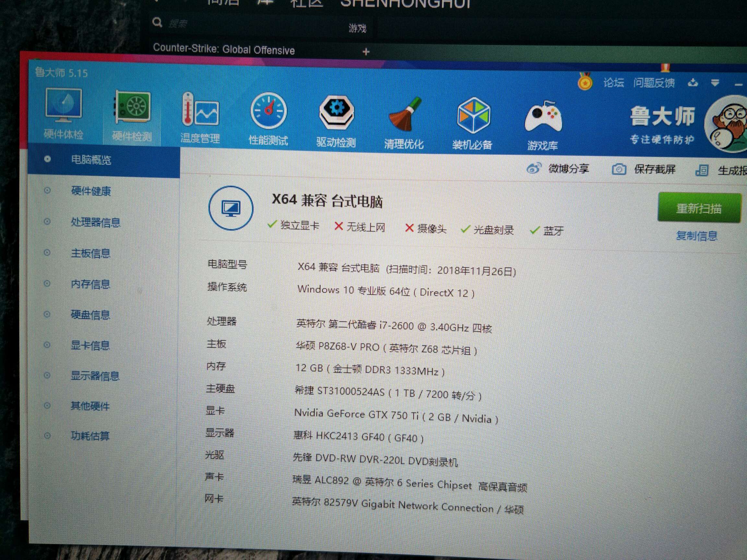Select 硬盘信息 in sidebar

[90, 315]
